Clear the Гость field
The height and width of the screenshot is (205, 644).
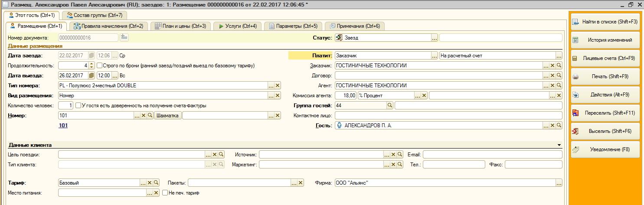pos(552,126)
